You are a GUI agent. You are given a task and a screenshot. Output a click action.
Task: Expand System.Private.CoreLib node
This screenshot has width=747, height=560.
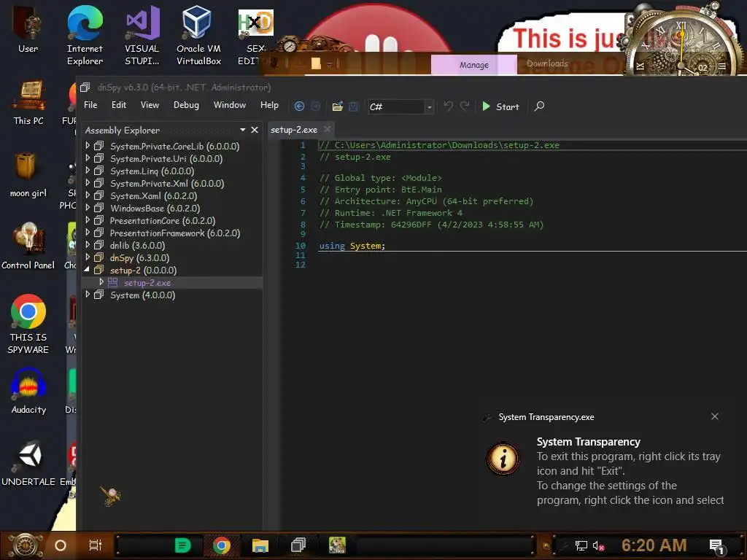[88, 146]
